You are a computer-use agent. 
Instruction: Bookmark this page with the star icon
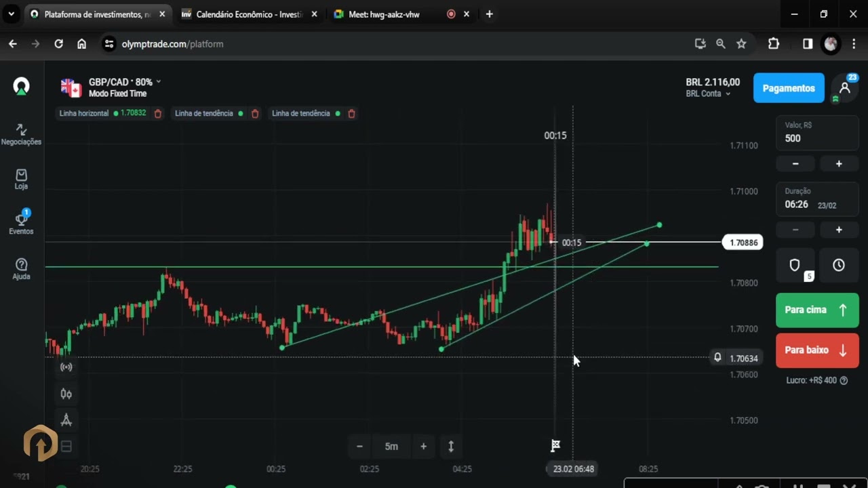pyautogui.click(x=741, y=44)
